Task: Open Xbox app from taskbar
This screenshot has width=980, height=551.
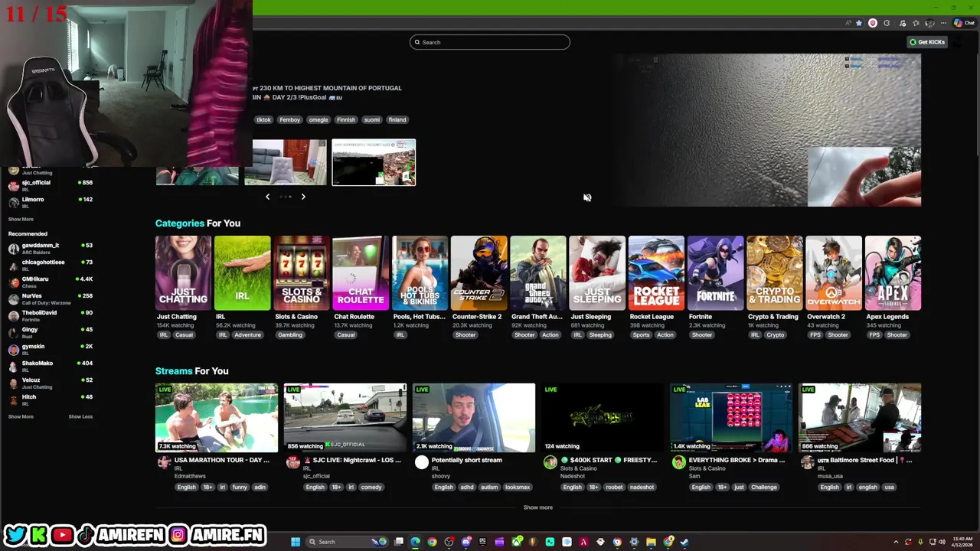Action: (517, 542)
